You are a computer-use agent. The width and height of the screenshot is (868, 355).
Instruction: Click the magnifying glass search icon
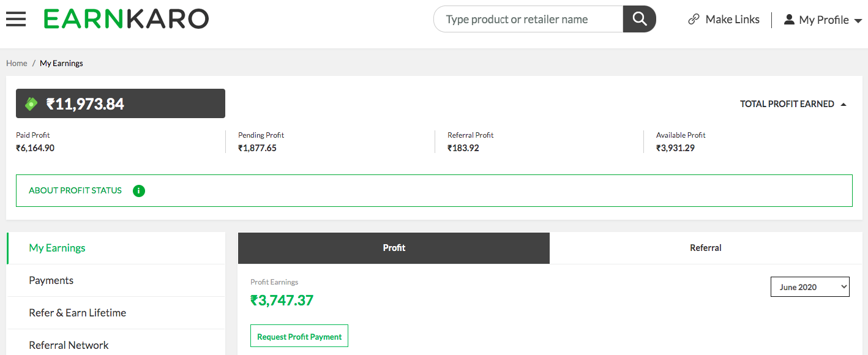coord(640,19)
